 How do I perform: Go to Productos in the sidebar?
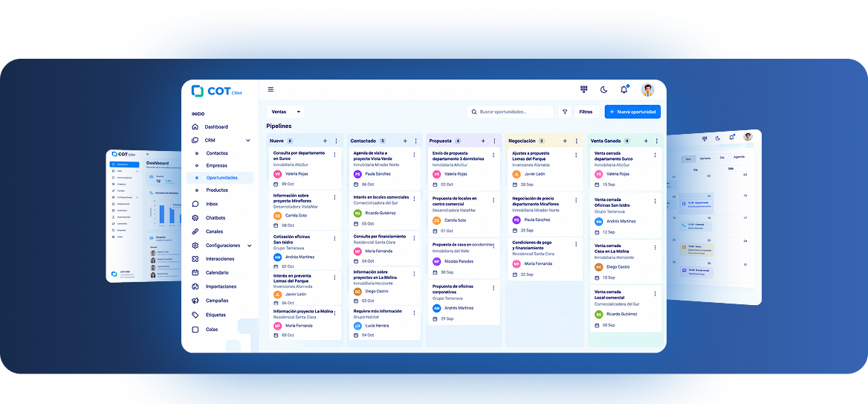(217, 190)
